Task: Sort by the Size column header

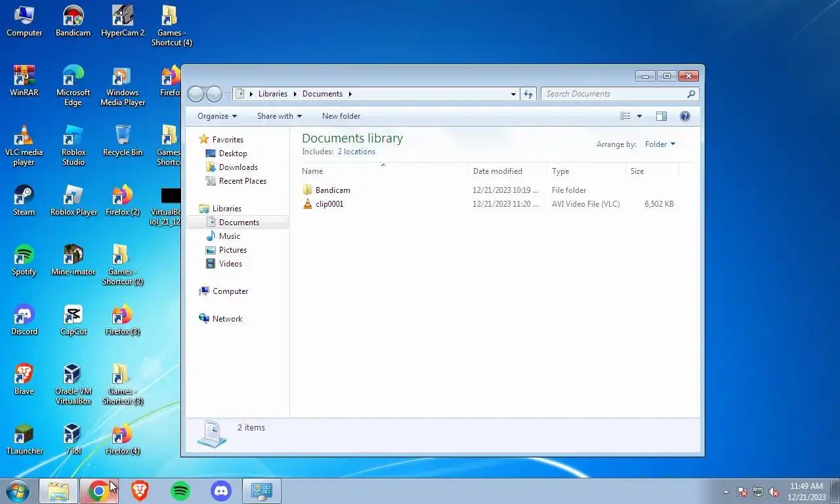Action: pyautogui.click(x=652, y=171)
